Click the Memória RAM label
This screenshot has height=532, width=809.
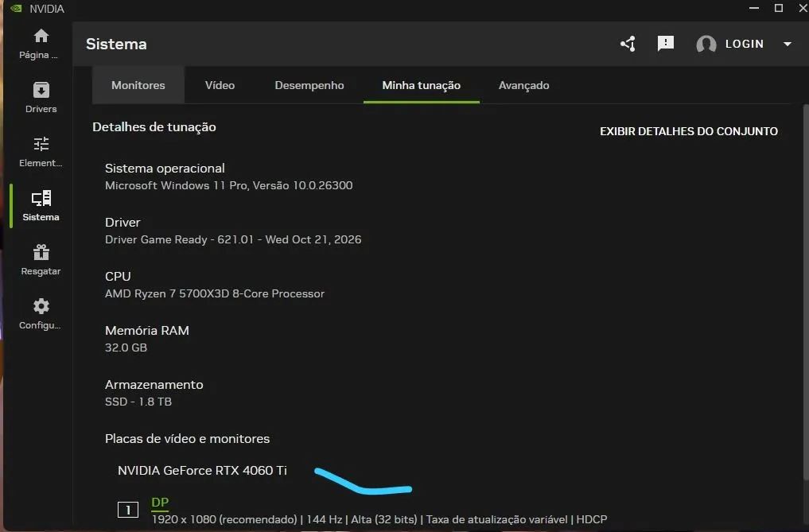(x=147, y=330)
